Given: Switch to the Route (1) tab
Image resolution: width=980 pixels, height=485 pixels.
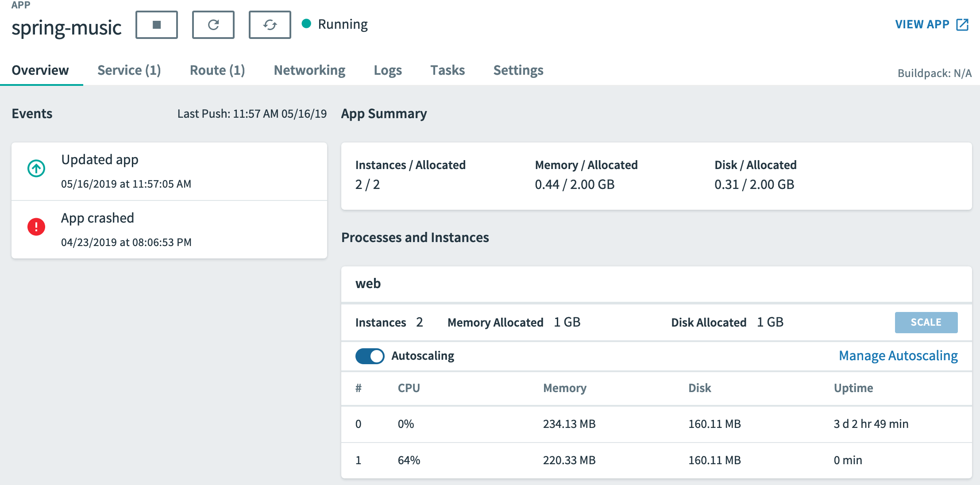Looking at the screenshot, I should 217,70.
